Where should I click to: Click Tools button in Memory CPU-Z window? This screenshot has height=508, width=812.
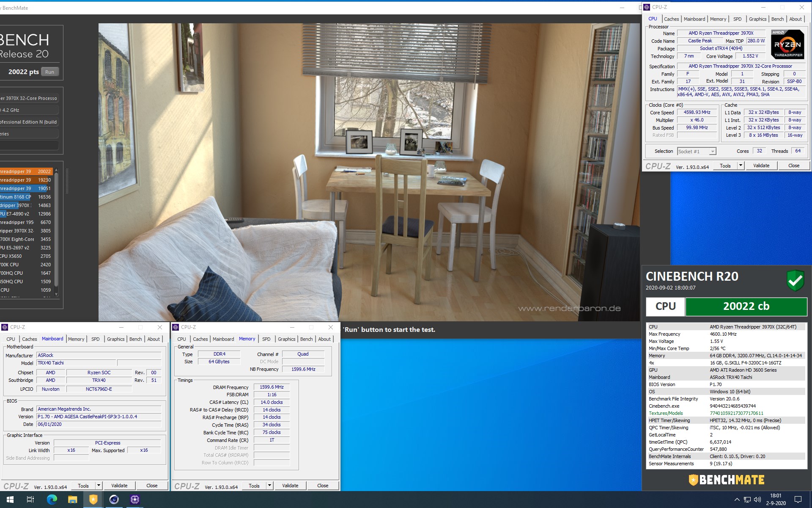(x=254, y=486)
